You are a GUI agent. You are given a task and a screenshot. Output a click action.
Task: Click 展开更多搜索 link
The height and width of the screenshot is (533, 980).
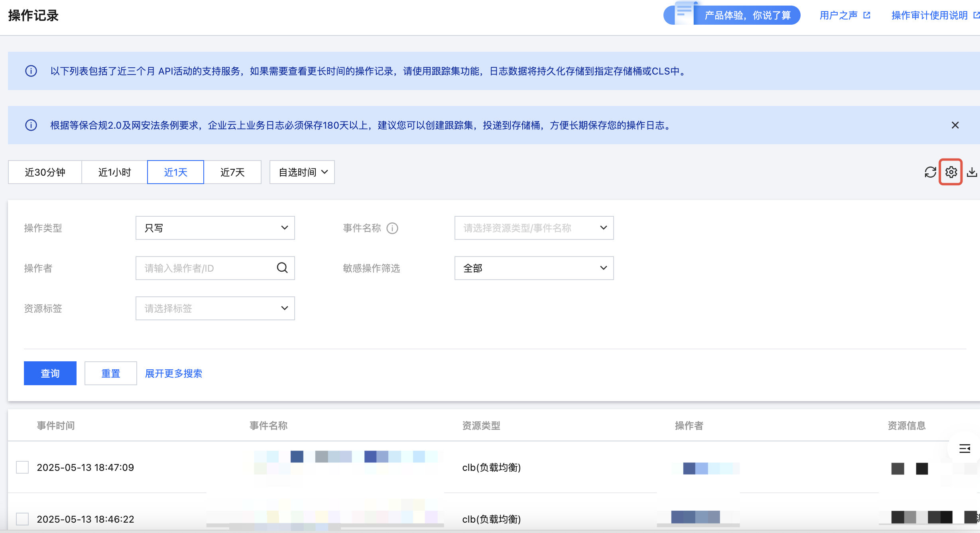174,373
